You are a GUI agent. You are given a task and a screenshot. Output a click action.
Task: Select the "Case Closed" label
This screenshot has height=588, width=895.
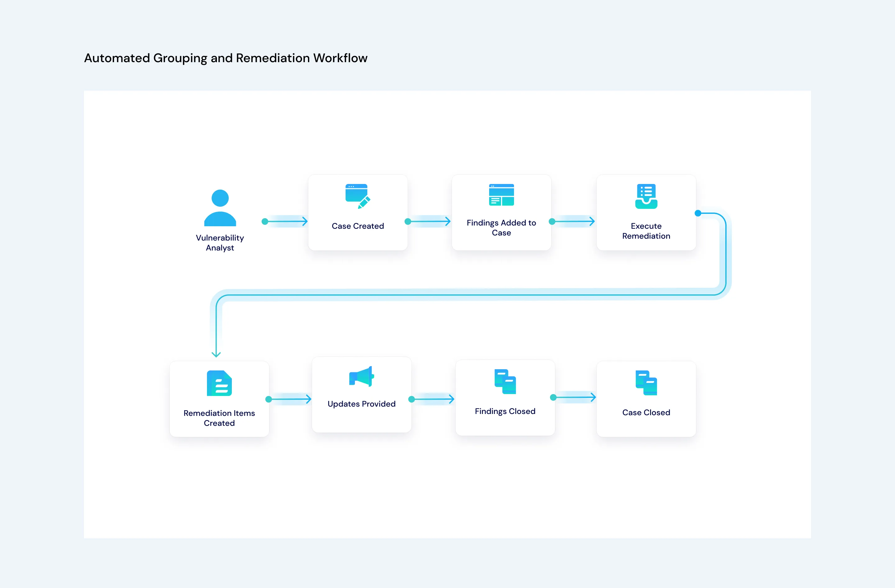tap(646, 412)
